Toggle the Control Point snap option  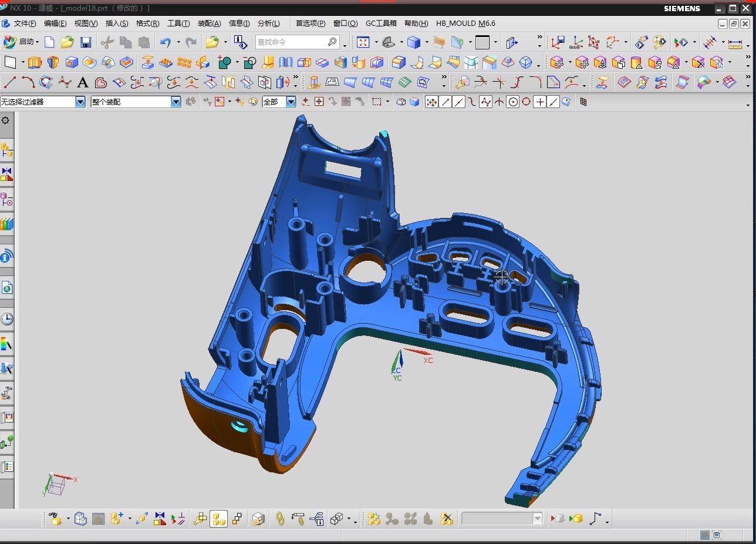pos(473,102)
